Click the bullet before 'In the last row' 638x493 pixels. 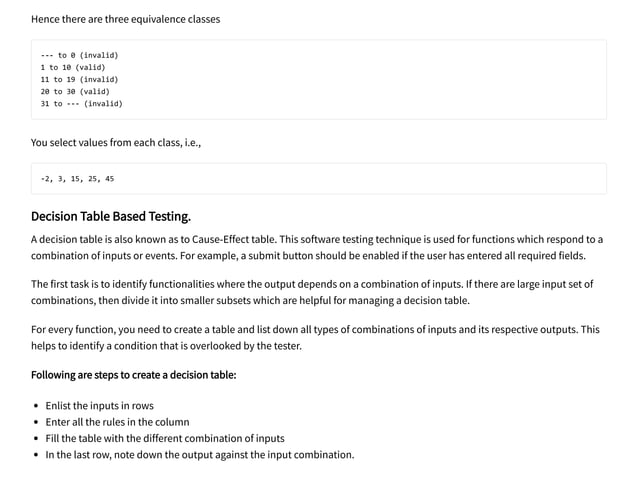tap(36, 455)
